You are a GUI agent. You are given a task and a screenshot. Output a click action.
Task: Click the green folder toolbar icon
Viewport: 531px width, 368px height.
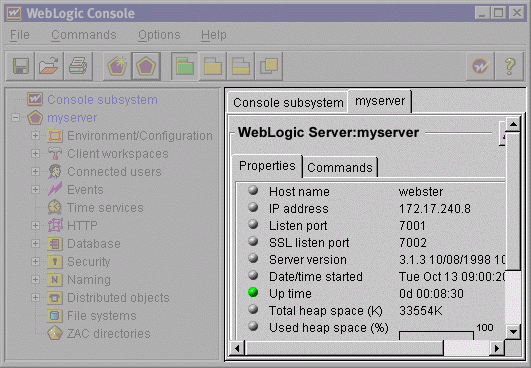tap(185, 66)
